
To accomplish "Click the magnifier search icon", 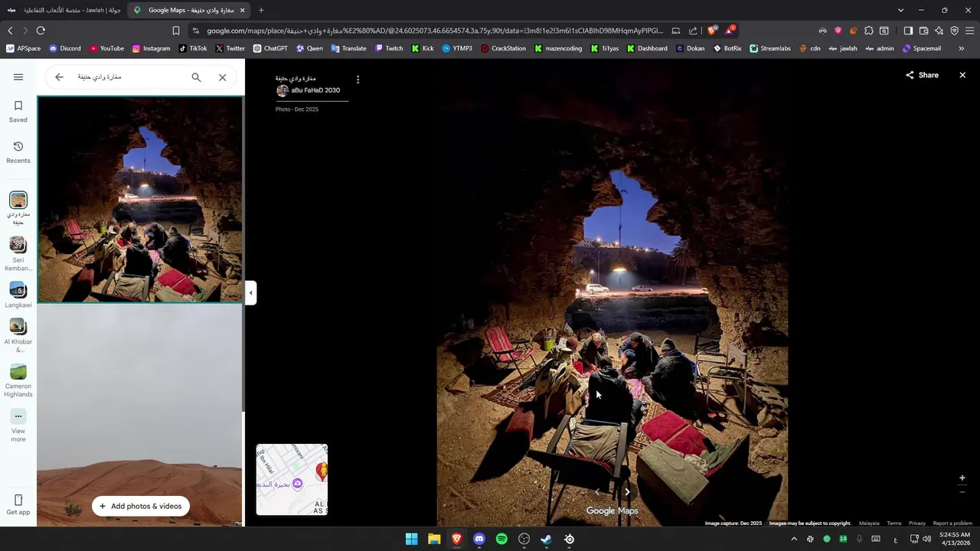I will (x=196, y=77).
